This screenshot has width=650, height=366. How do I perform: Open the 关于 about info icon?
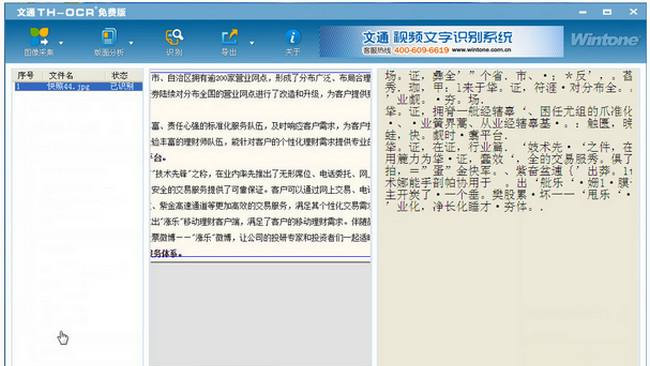coord(292,37)
